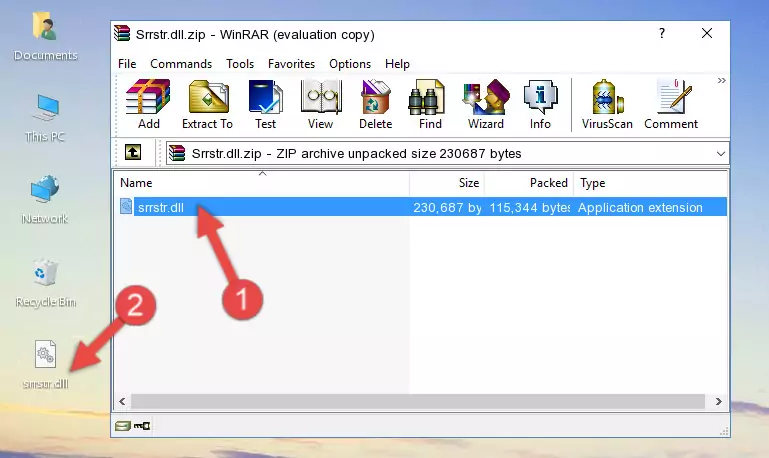Expand the toolbar overflow chevron

pos(721,80)
